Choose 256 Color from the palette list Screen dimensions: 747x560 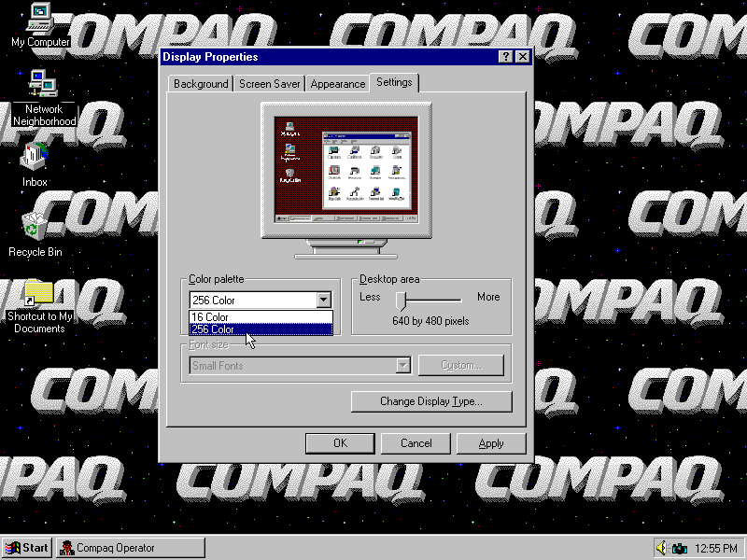261,329
